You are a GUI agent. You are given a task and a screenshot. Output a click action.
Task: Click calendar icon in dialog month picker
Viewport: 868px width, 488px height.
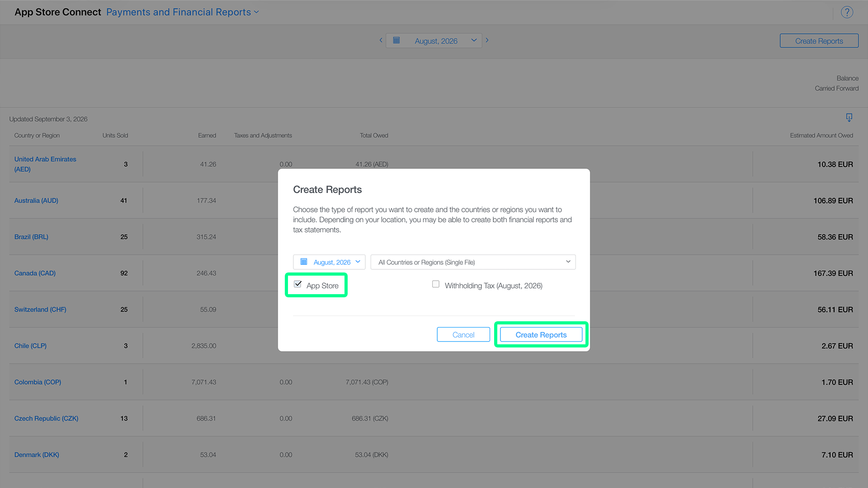304,262
